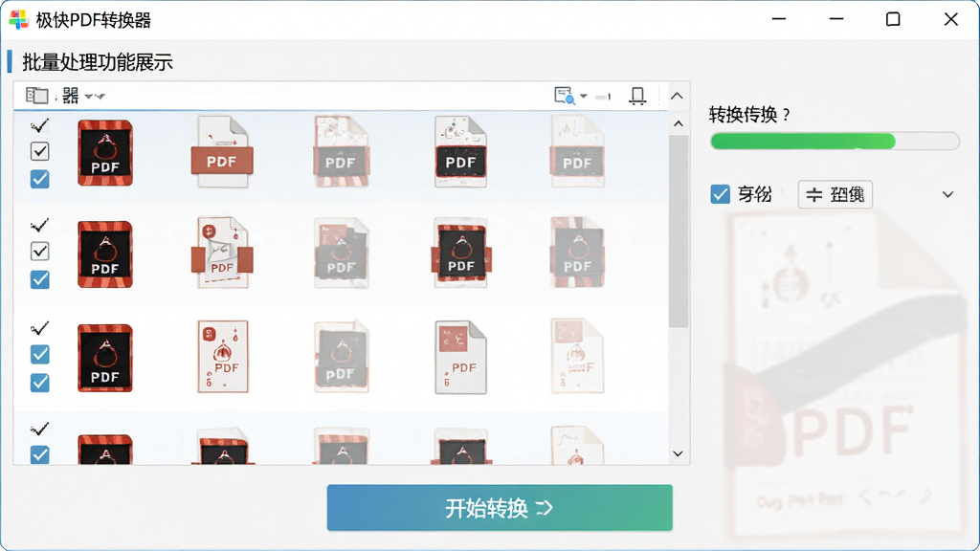
Task: Select second row's torn-page PDF icon, second column
Action: pyautogui.click(x=222, y=253)
